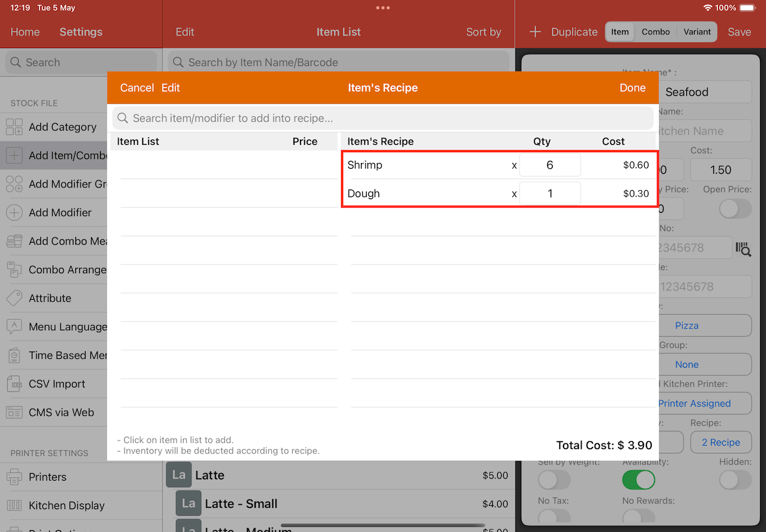Click the Add Combo Meal burger icon
The height and width of the screenshot is (532, 766).
tap(14, 241)
